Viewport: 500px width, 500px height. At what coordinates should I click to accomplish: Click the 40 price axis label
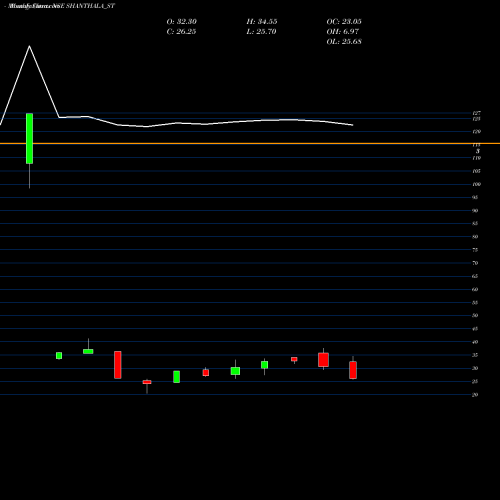pyautogui.click(x=475, y=342)
